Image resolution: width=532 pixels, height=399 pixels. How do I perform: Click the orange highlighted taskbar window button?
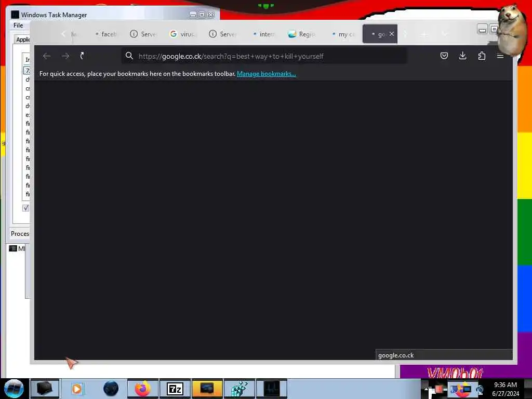[207, 389]
